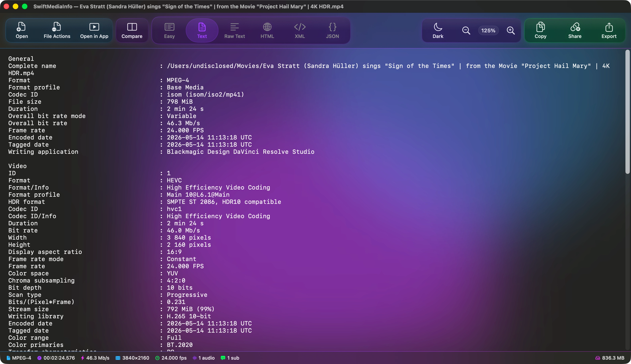Click the '0.231' bits per pixel value
The width and height of the screenshot is (631, 364).
(176, 302)
